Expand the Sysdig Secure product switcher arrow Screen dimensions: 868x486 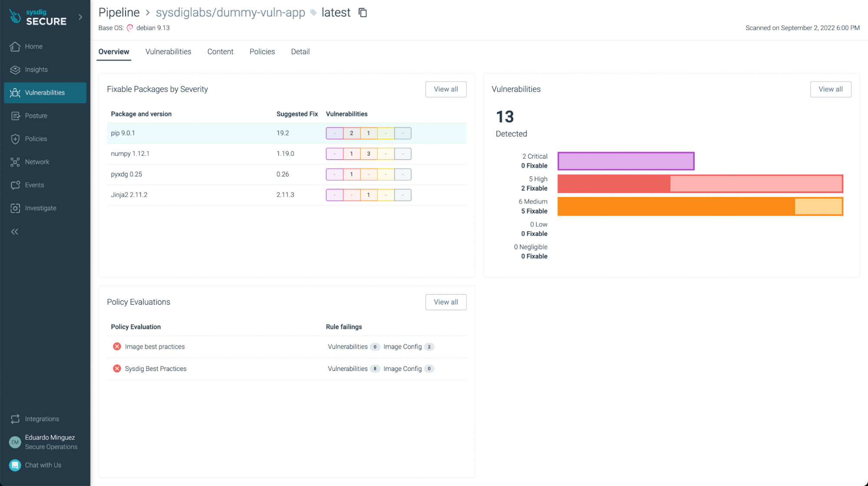(x=80, y=17)
